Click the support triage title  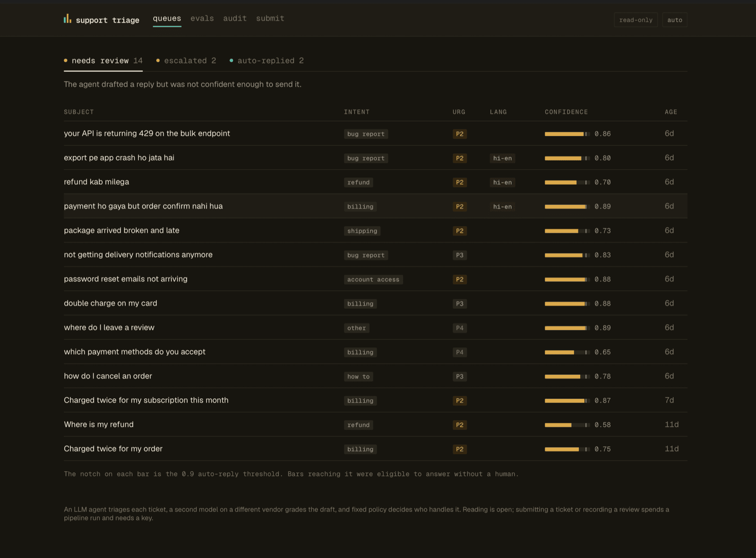(x=107, y=20)
